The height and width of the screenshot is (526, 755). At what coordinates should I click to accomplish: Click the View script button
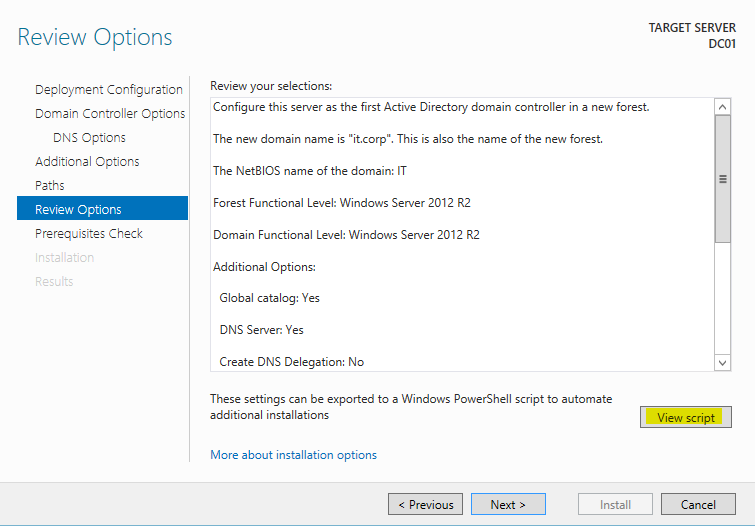point(686,417)
